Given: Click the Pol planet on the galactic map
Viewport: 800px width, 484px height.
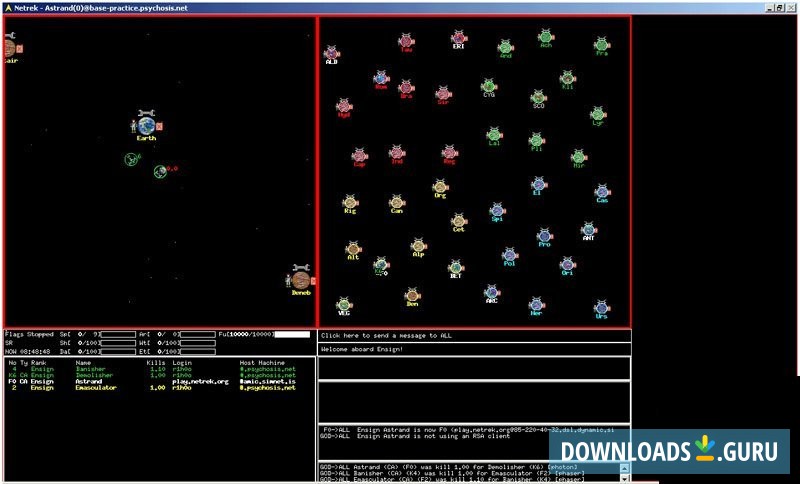Looking at the screenshot, I should [510, 255].
